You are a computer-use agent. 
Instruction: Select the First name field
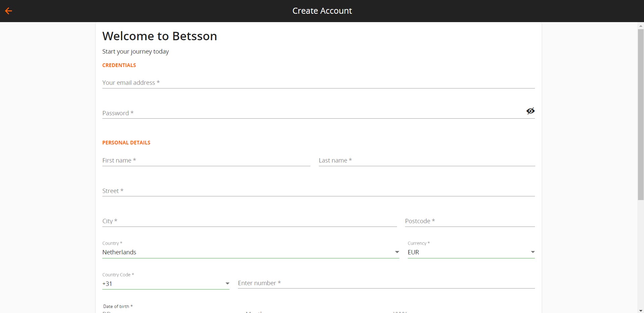click(x=206, y=161)
